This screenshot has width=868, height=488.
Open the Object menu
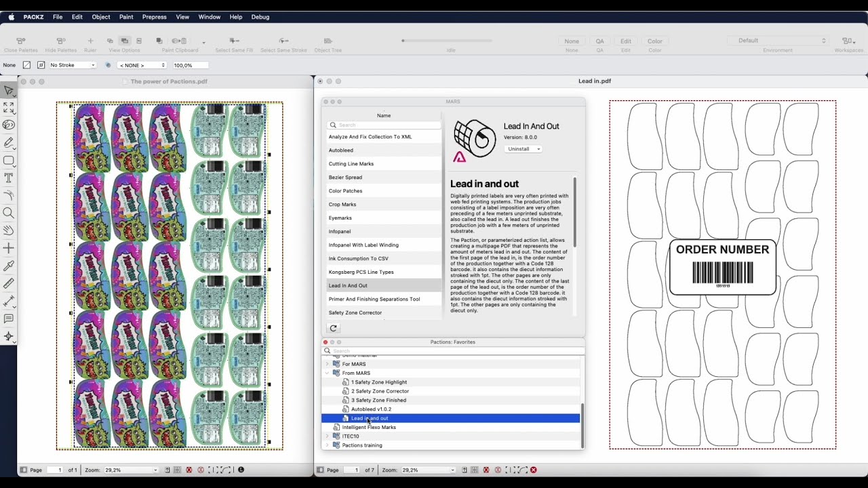click(x=101, y=17)
